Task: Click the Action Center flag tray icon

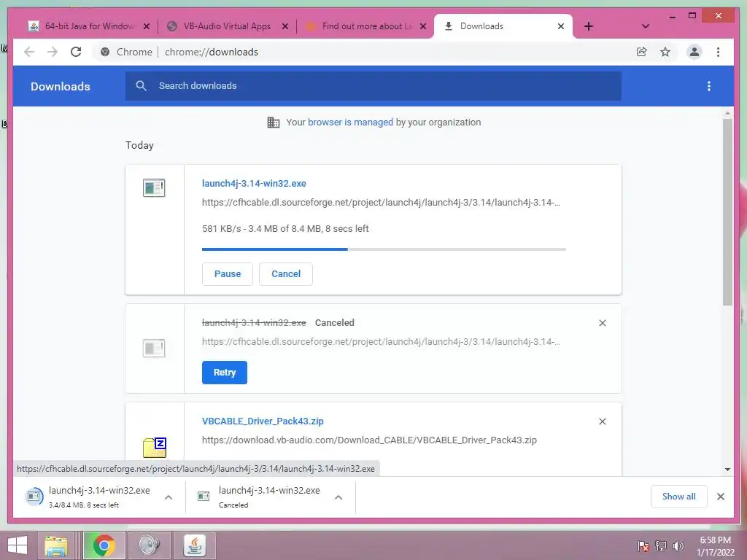Action: (643, 546)
